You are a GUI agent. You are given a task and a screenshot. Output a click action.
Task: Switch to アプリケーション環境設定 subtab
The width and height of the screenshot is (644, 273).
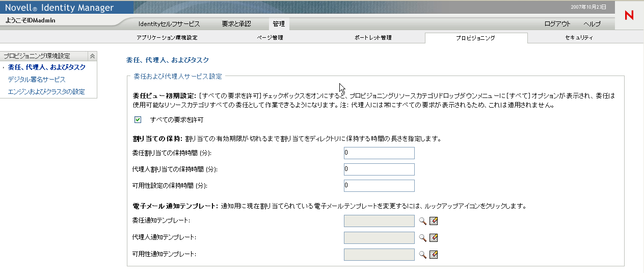(167, 38)
